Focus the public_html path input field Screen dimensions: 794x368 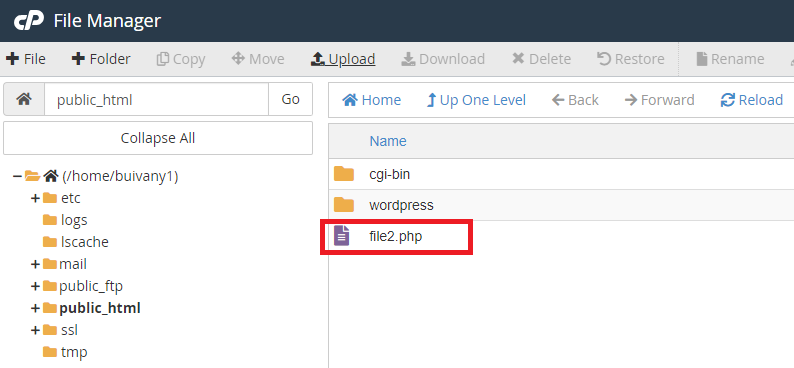coord(156,99)
